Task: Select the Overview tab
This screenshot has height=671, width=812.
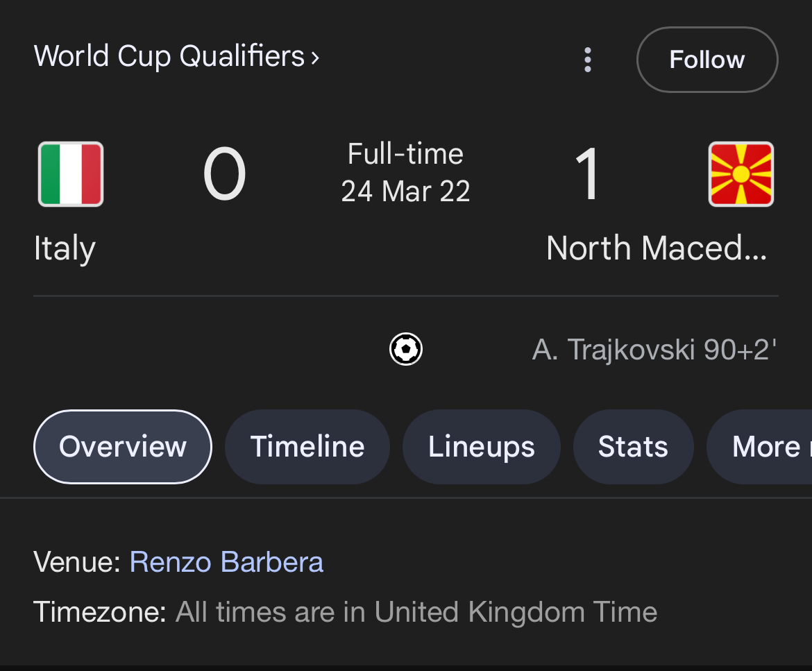Action: [x=123, y=447]
